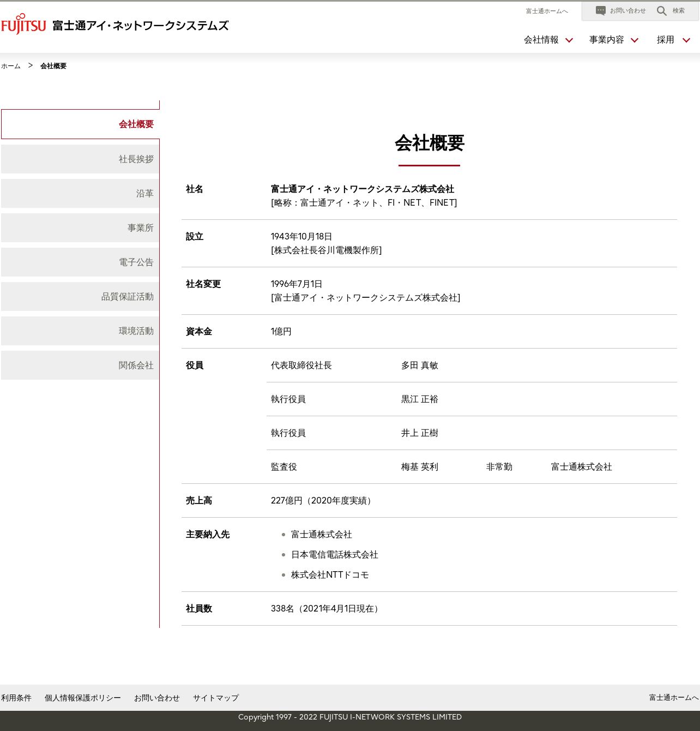Image resolution: width=700 pixels, height=731 pixels.
Task: Click 富士通株式会社 in the 監査役 row
Action: [582, 467]
